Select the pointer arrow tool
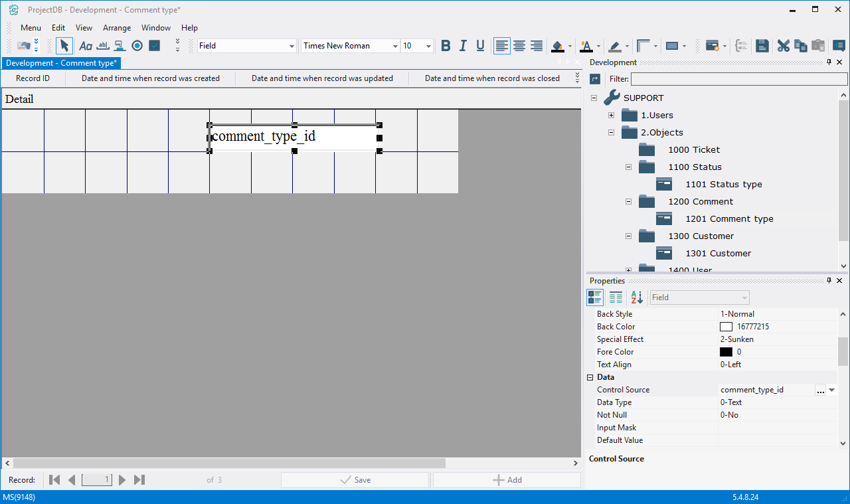The width and height of the screenshot is (850, 504). (64, 46)
